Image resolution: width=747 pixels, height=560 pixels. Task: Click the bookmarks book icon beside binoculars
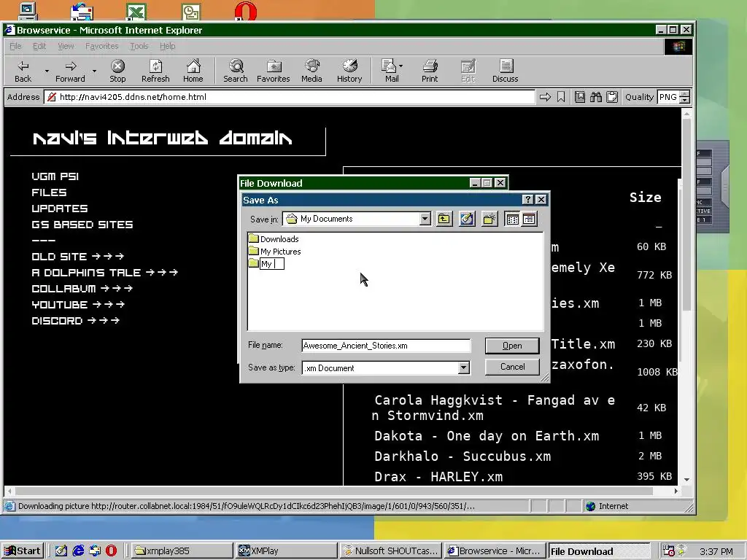pos(580,97)
